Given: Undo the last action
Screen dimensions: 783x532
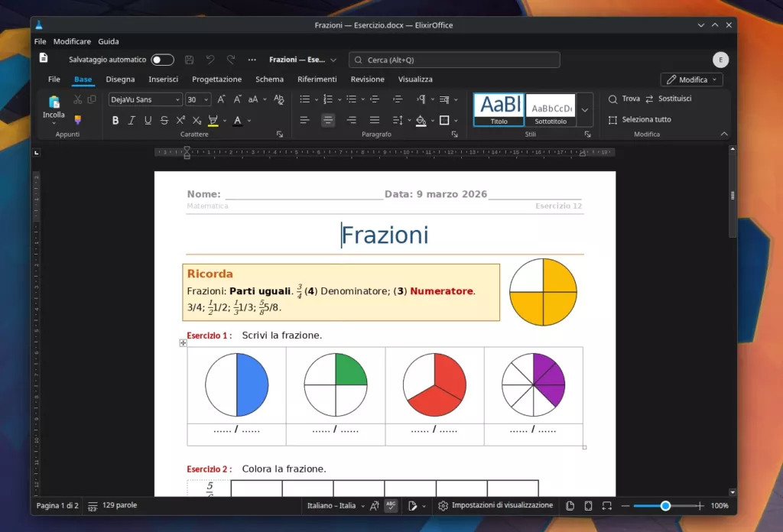Looking at the screenshot, I should tap(210, 60).
